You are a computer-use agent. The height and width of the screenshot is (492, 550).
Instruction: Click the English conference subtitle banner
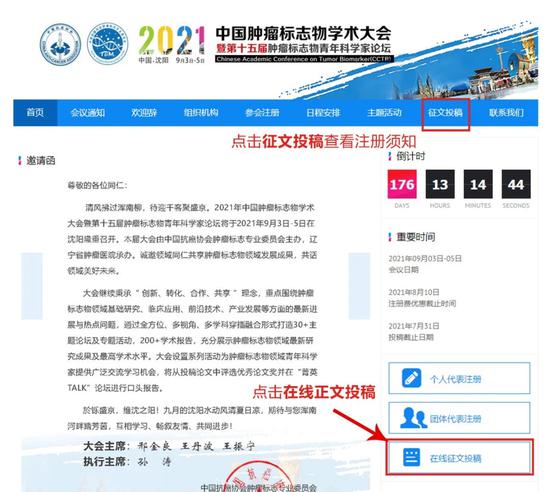click(x=304, y=59)
